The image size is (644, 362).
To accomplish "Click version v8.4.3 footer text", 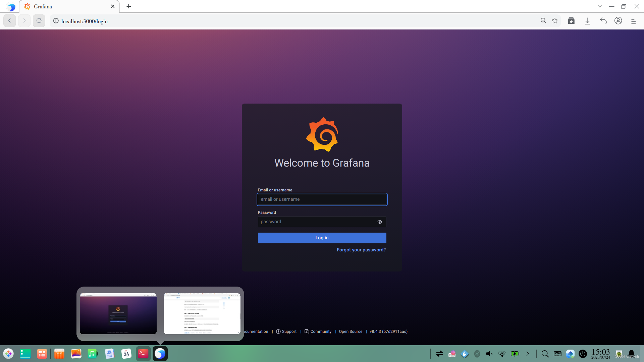I will pyautogui.click(x=388, y=331).
